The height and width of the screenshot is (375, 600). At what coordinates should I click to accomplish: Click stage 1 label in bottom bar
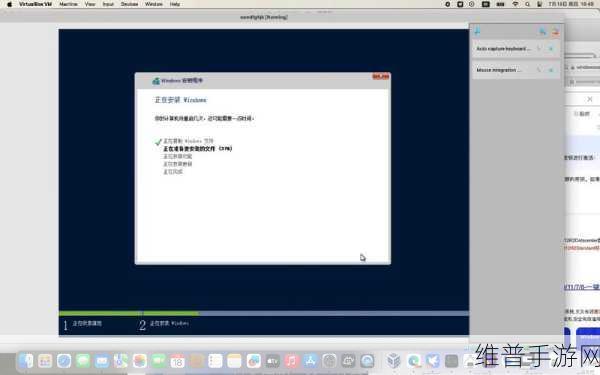point(87,323)
